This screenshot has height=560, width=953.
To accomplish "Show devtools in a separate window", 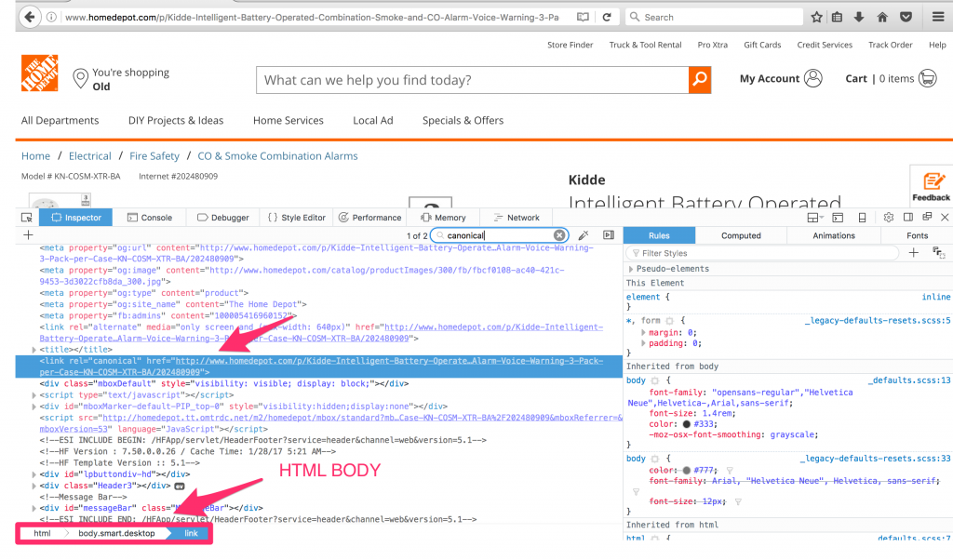I will tap(927, 217).
